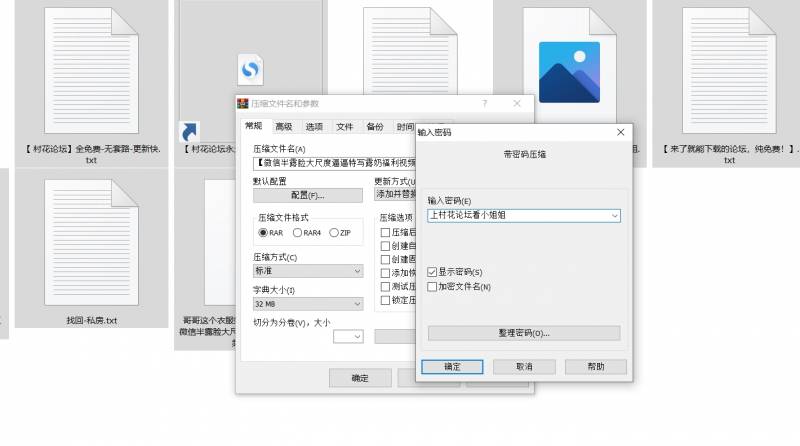Open the 压缩方式 dropdown showing 标准
This screenshot has width=800, height=446.
click(308, 270)
